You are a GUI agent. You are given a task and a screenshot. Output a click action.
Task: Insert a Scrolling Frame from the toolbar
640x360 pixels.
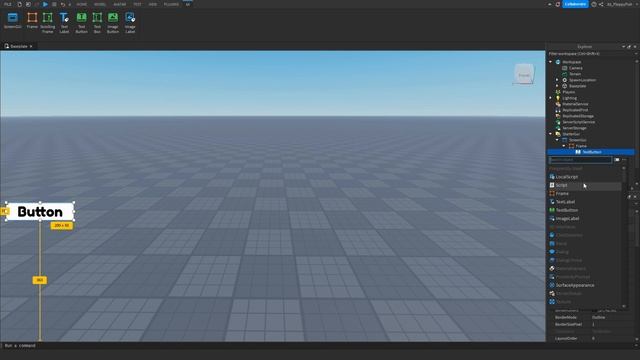coord(47,23)
